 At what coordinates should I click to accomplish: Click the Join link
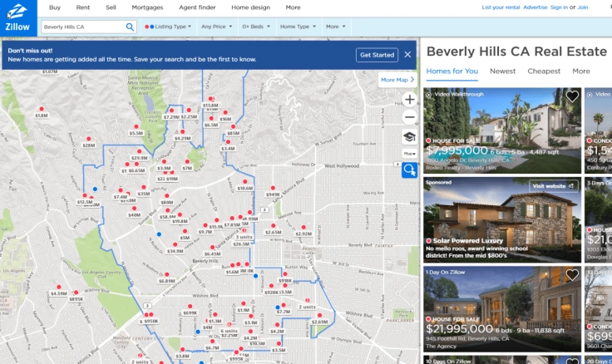(x=583, y=7)
